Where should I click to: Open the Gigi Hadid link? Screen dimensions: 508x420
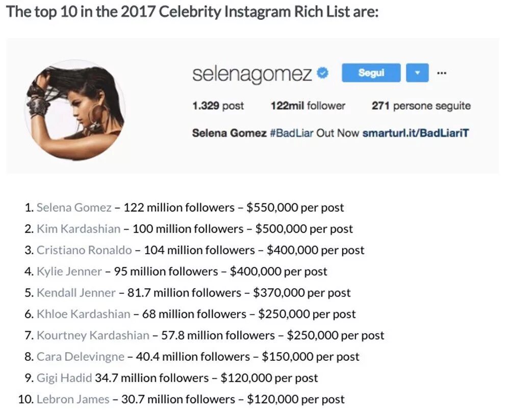click(64, 378)
